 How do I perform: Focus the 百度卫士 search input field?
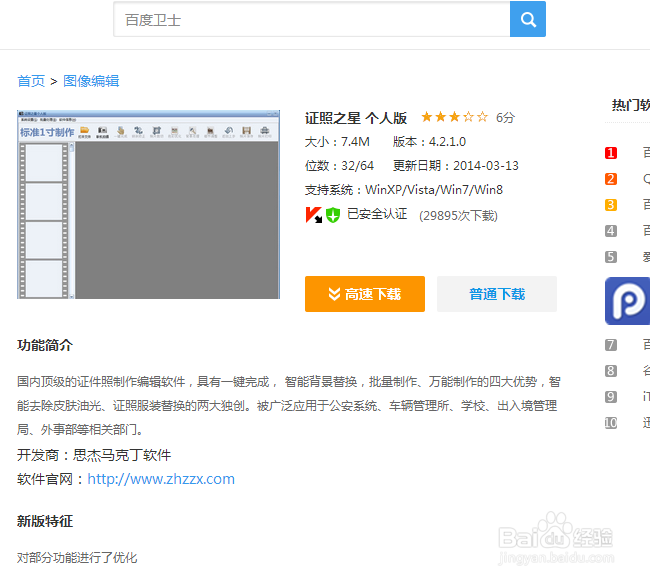(x=312, y=19)
